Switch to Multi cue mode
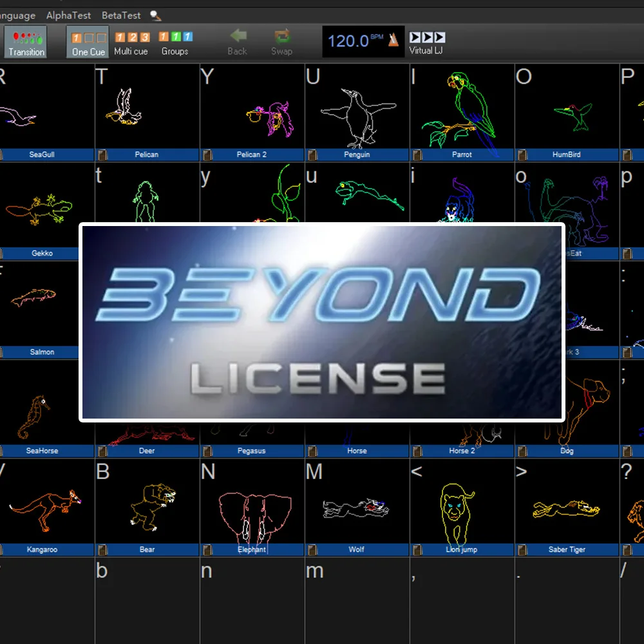 [131, 44]
